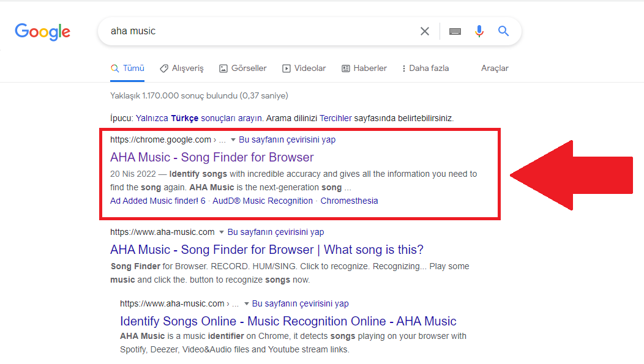Screen dimensions: 644x364
Task: Click the Tercihler preferences link
Action: [x=336, y=118]
